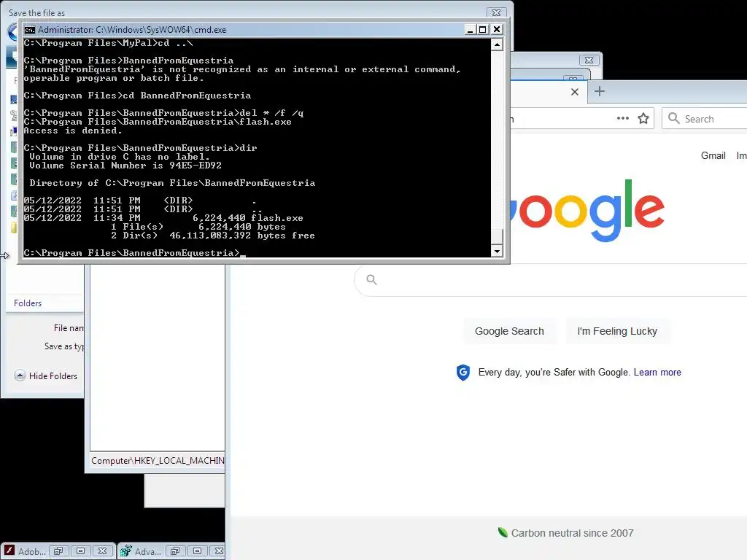Screen dimensions: 747x560
Task: Select the minimized Adob... window title
Action: [31, 552]
